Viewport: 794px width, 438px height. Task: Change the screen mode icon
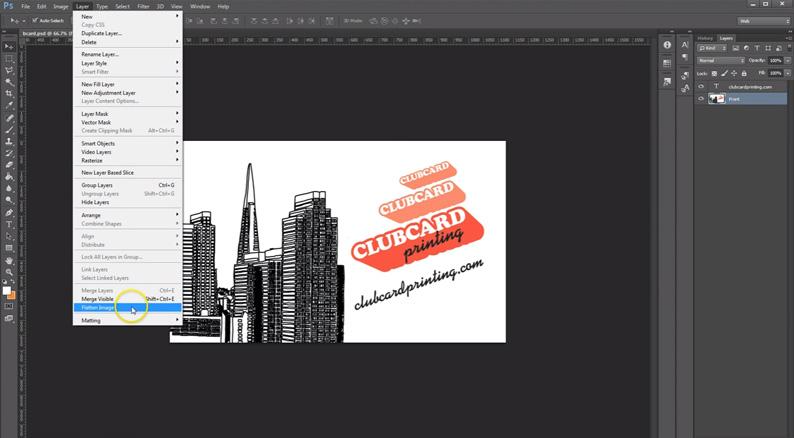pos(9,318)
